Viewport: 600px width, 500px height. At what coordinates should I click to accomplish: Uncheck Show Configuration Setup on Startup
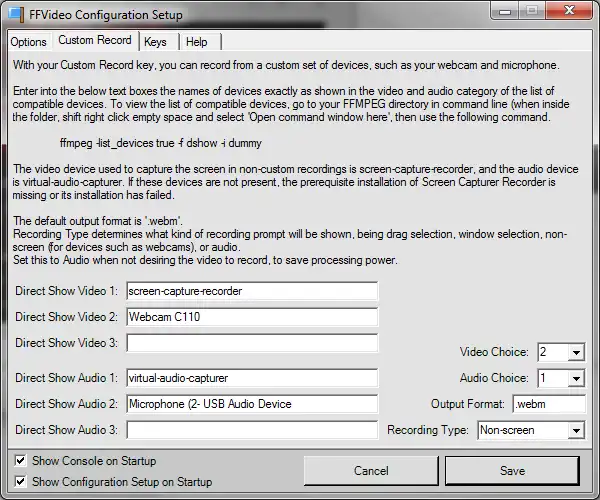[20, 481]
